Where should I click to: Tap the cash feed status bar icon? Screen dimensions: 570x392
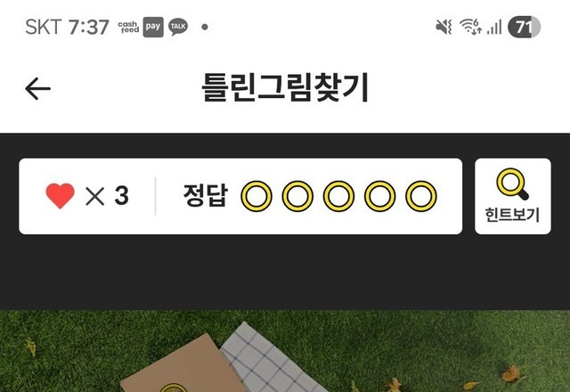pyautogui.click(x=128, y=27)
